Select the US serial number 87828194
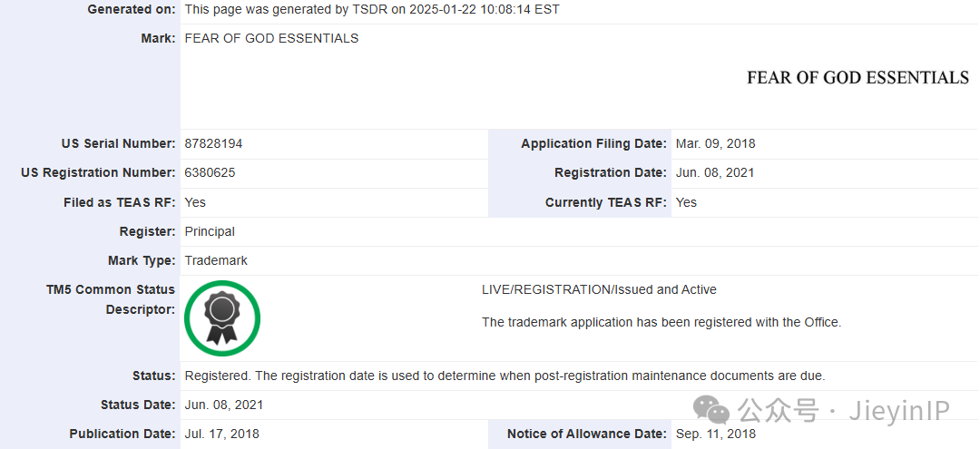 tap(213, 143)
